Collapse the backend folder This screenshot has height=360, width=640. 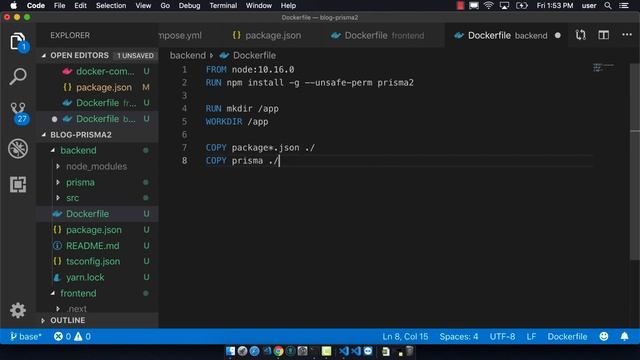pos(53,150)
